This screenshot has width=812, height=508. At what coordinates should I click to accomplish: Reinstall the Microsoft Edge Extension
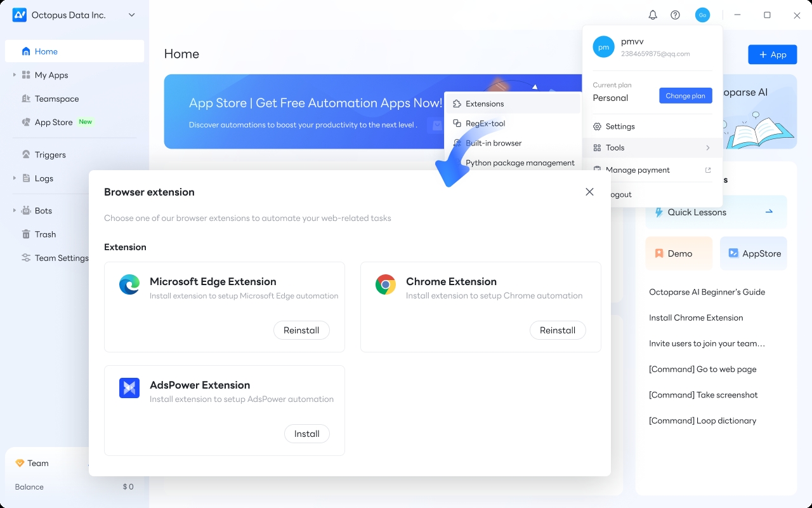(301, 330)
